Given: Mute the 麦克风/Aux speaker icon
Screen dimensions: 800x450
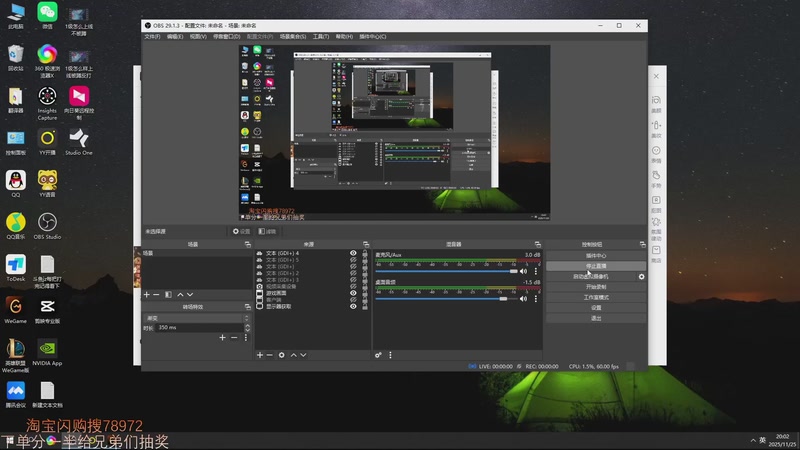Looking at the screenshot, I should [x=523, y=271].
